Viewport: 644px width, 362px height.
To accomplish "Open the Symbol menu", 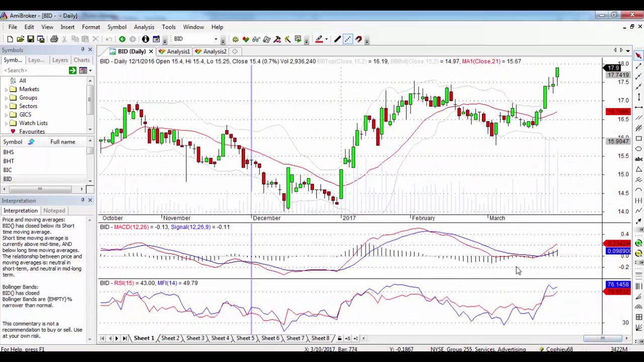I will (117, 27).
